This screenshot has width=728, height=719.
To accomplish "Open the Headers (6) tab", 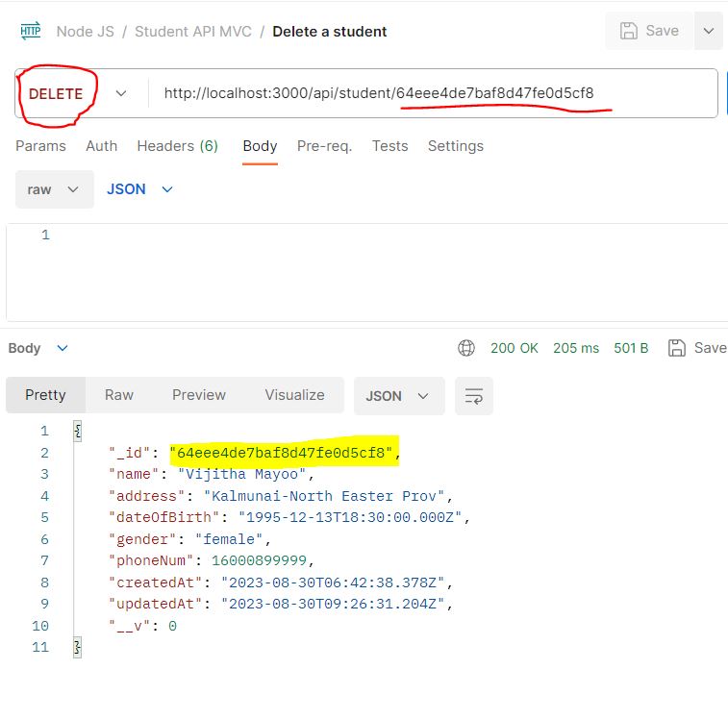I will pyautogui.click(x=177, y=146).
